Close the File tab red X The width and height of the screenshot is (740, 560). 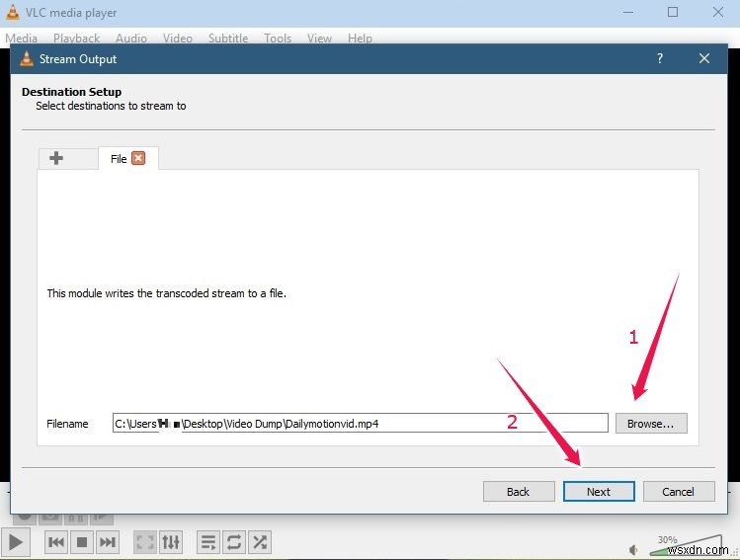click(x=138, y=158)
